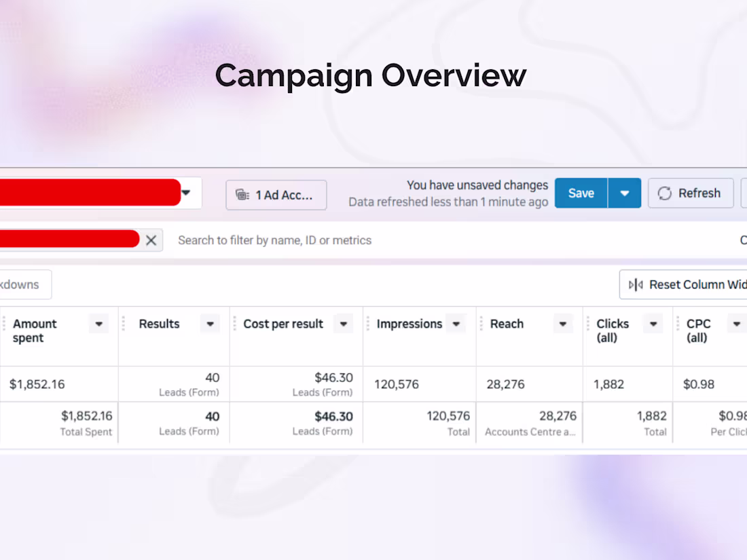Open the Cost per result column menu
The image size is (747, 560).
344,324
